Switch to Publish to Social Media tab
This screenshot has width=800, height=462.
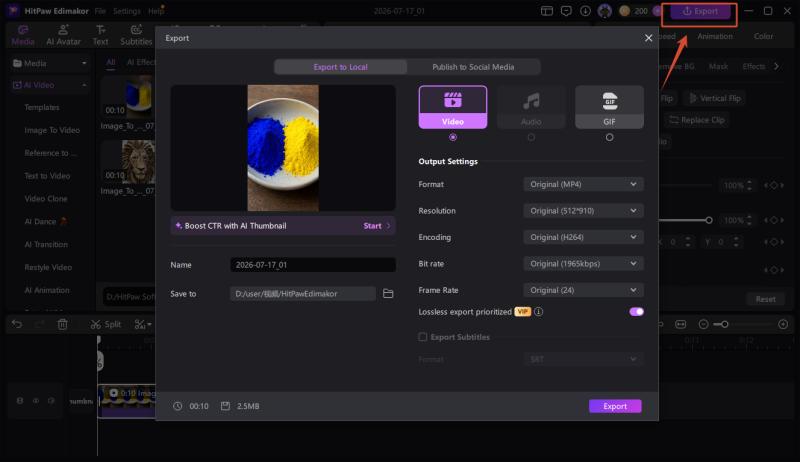(x=473, y=67)
